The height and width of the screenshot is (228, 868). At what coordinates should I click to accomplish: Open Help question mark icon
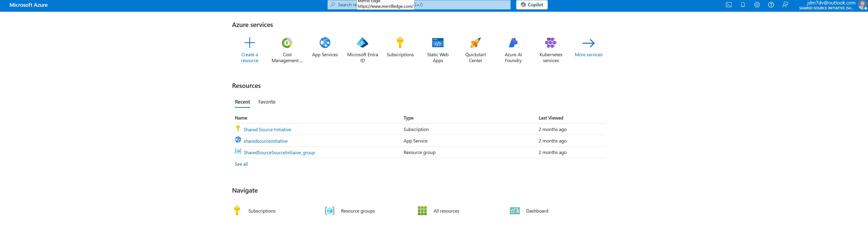[x=771, y=5]
